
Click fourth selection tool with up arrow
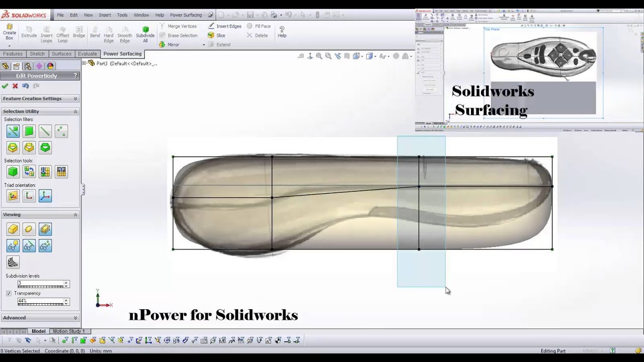point(61,172)
